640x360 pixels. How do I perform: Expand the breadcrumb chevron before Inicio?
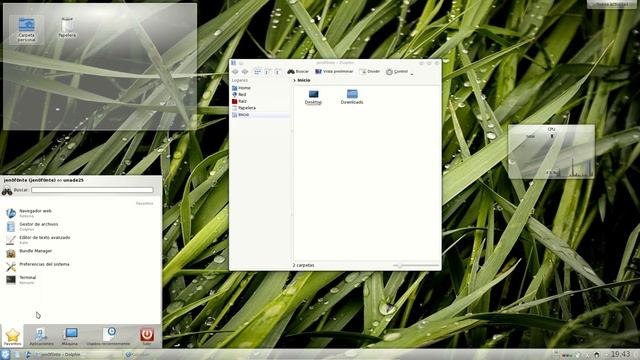294,80
